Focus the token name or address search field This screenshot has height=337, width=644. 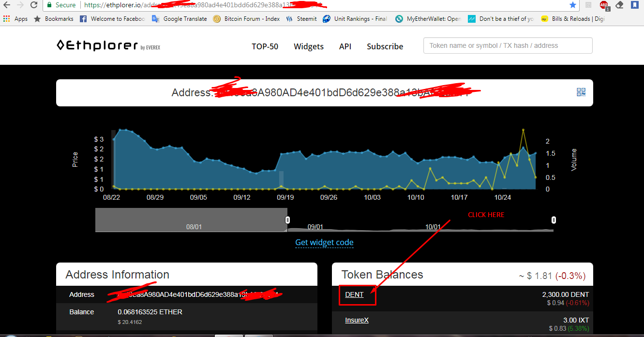coord(508,45)
